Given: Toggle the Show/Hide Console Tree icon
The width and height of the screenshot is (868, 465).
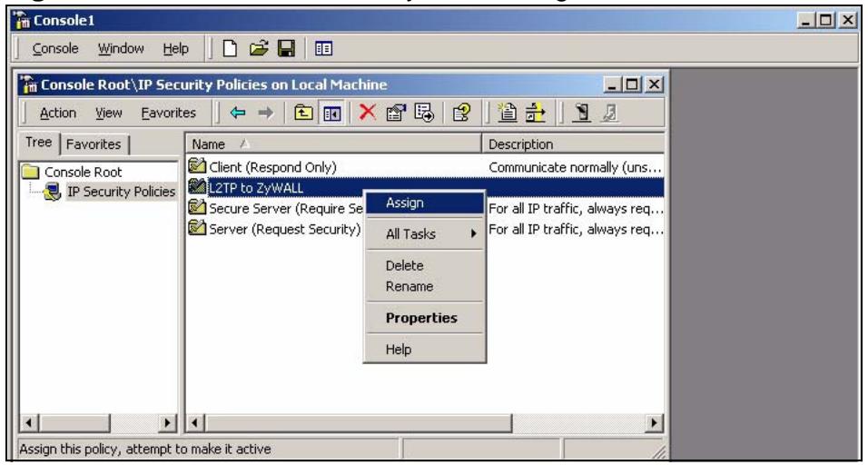Looking at the screenshot, I should point(331,114).
